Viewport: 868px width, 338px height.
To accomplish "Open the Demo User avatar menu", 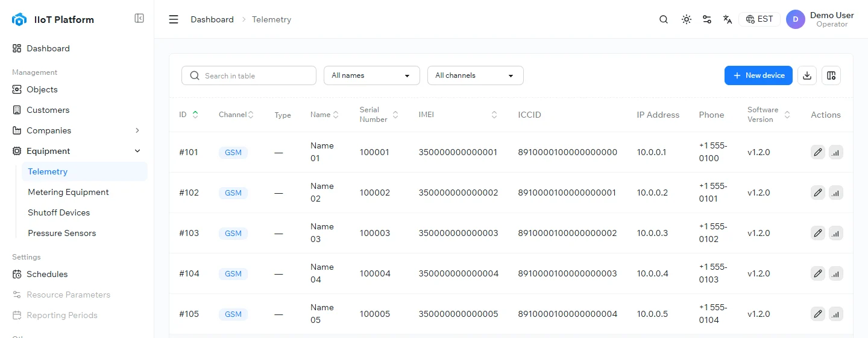I will tap(796, 19).
